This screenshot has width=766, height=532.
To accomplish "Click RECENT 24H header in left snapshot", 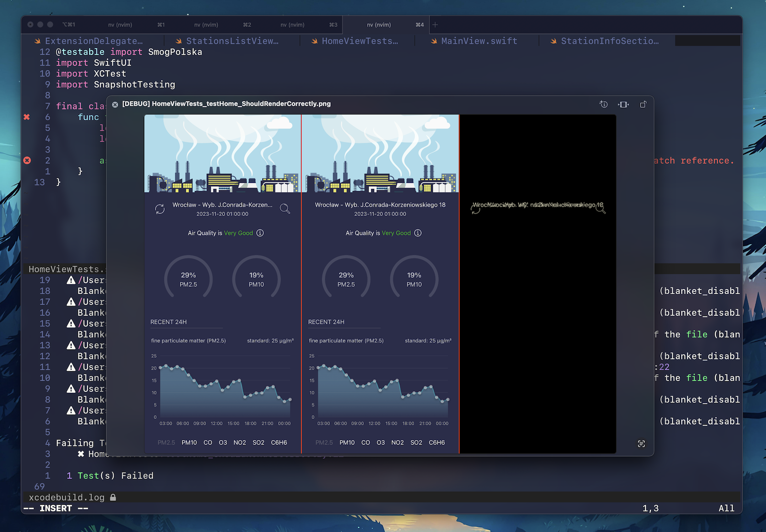I will pos(169,322).
